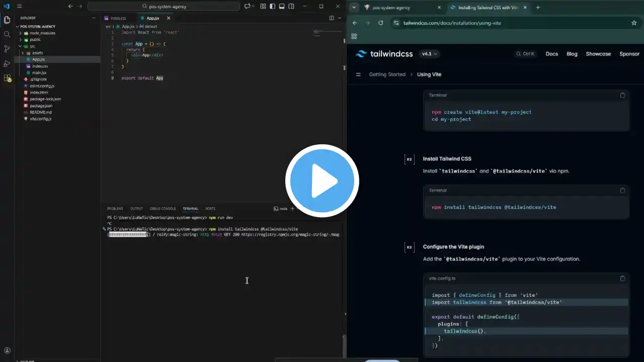
Task: Open the browser tab search dropdown
Action: [354, 8]
